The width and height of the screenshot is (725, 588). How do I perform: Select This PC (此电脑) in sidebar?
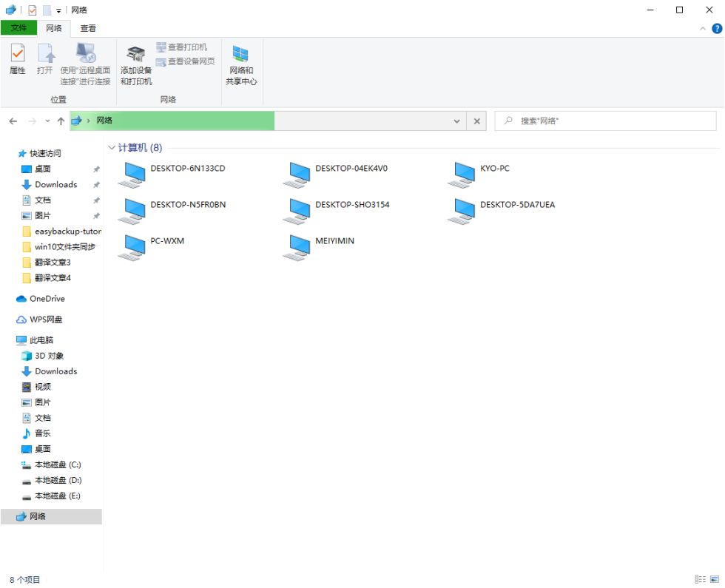pos(35,340)
